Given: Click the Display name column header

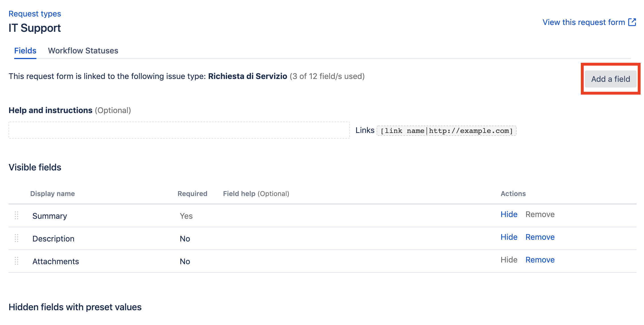Looking at the screenshot, I should (53, 193).
